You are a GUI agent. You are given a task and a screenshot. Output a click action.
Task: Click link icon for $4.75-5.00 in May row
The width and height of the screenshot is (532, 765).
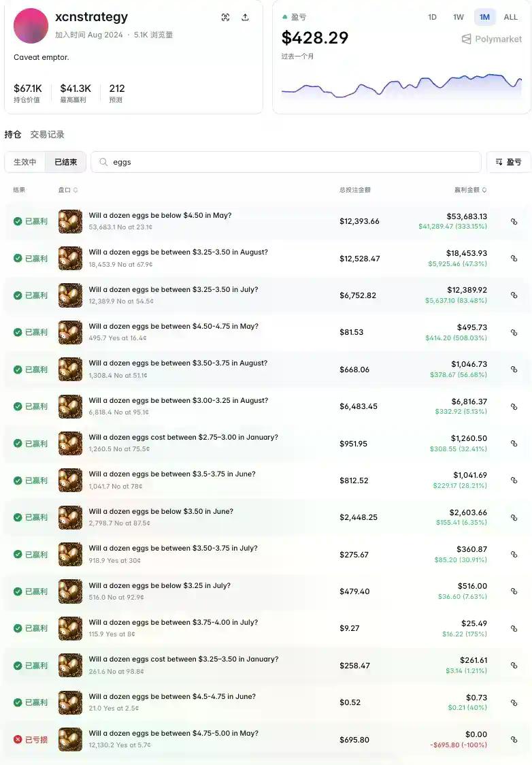coord(514,740)
